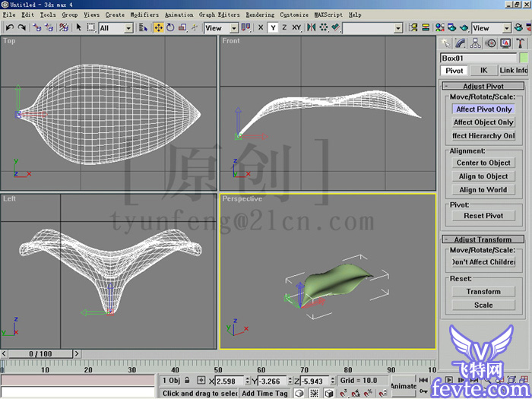The width and height of the screenshot is (532, 399).
Task: Click the Z coordinate spinner arrows
Action: [x=333, y=381]
